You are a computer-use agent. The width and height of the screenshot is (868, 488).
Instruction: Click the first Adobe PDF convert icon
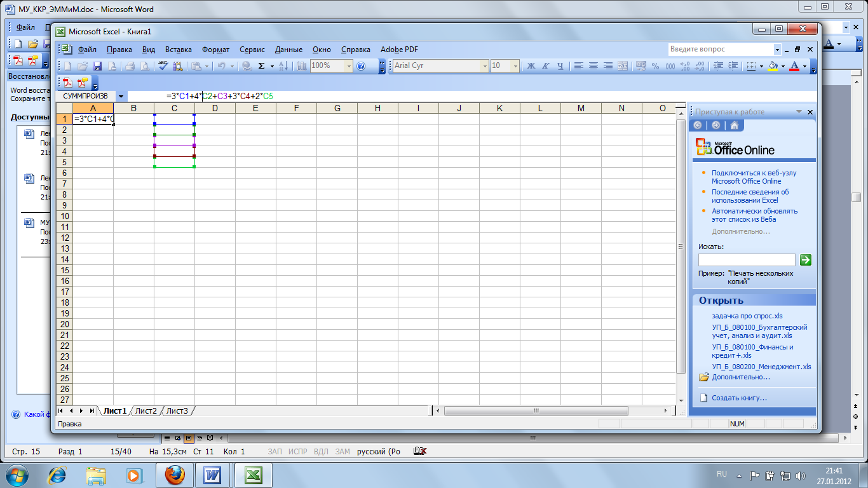tap(67, 83)
